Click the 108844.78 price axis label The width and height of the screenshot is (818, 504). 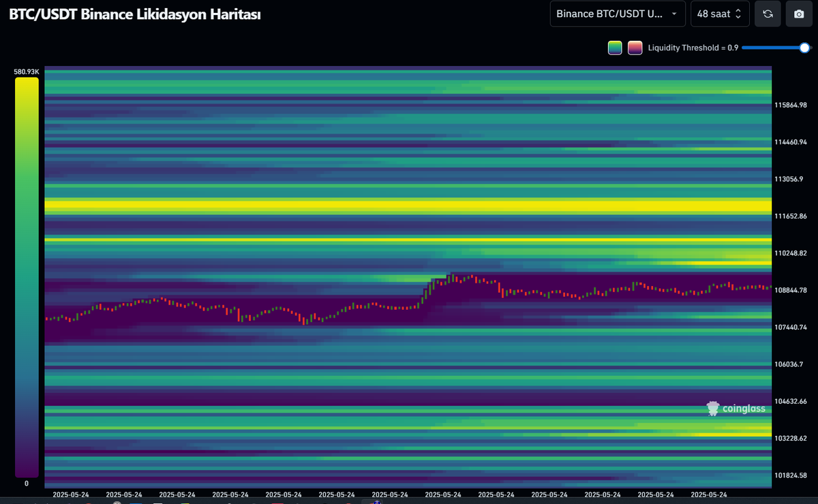click(791, 290)
